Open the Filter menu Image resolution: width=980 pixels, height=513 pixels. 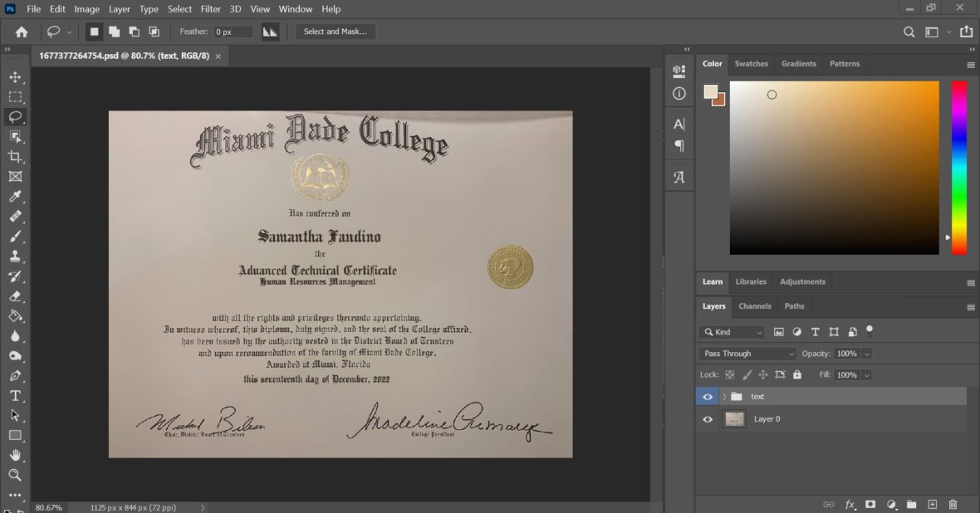(210, 9)
